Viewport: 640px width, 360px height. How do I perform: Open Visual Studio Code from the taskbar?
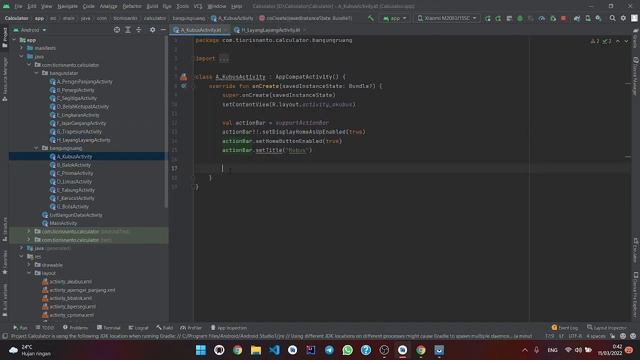click(274, 350)
